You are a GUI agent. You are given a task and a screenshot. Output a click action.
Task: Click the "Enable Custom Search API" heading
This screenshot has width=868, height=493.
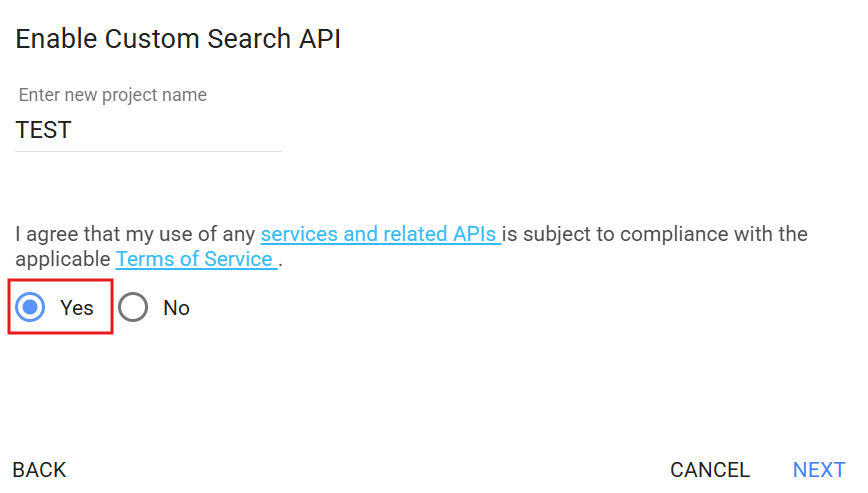pyautogui.click(x=178, y=40)
